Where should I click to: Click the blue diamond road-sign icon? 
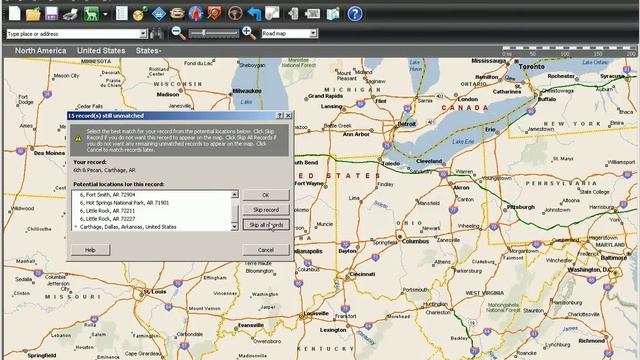pos(158,14)
